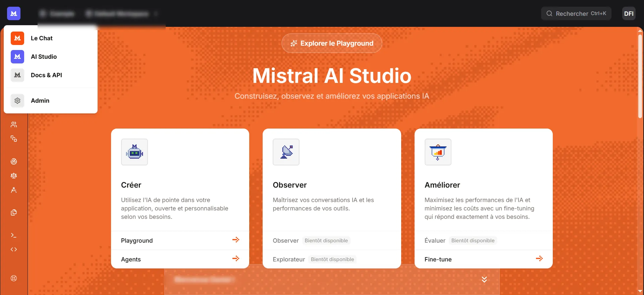Open Le Chat from the app menu
Viewport: 644px width, 295px height.
point(51,38)
